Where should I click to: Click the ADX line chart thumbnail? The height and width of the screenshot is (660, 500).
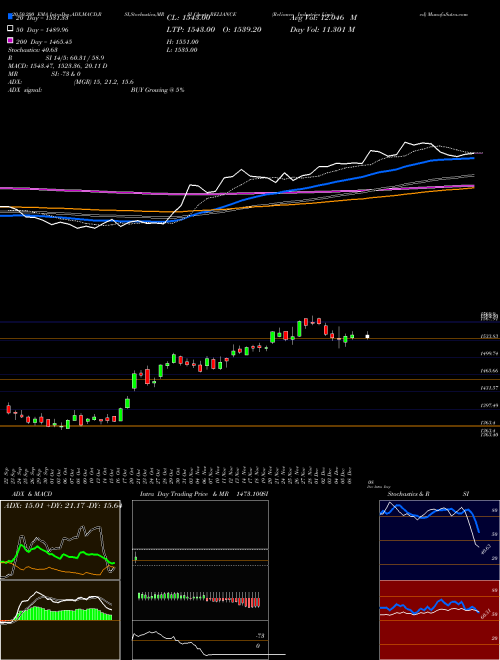[x=60, y=540]
